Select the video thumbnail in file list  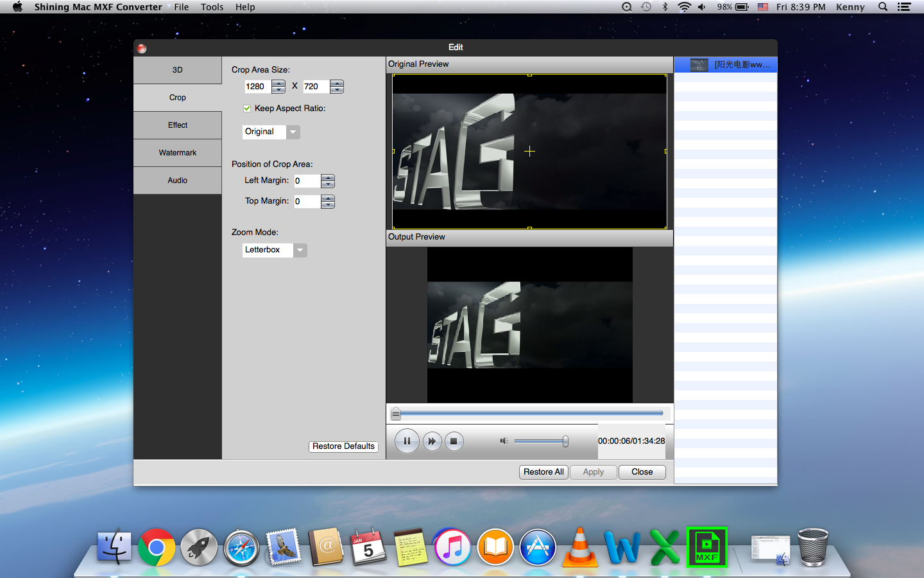pos(699,65)
